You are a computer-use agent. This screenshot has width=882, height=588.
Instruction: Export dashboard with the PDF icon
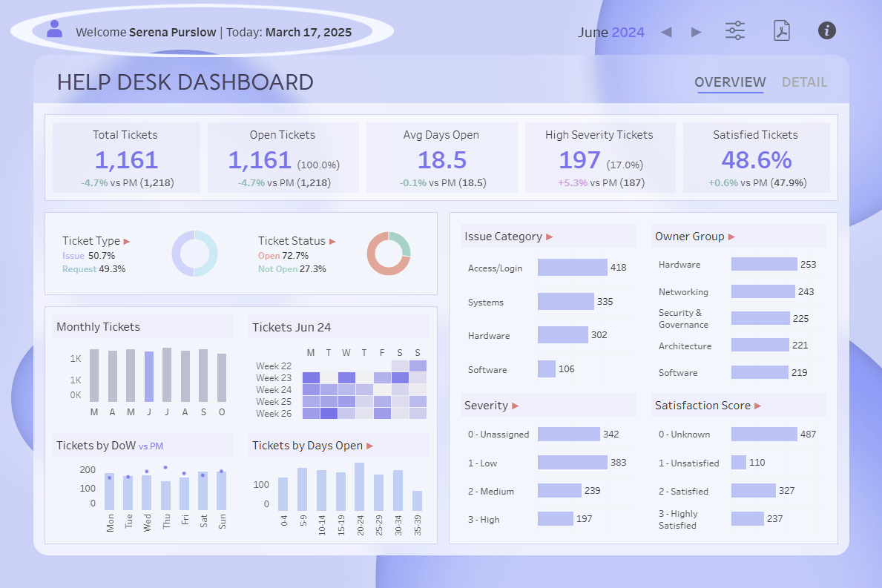coord(782,30)
